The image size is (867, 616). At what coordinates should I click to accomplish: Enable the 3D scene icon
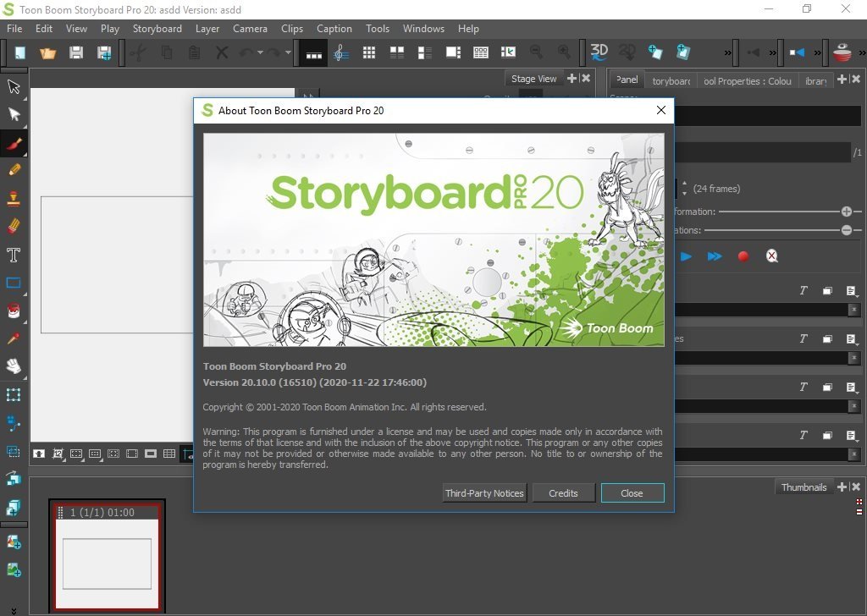coord(599,52)
